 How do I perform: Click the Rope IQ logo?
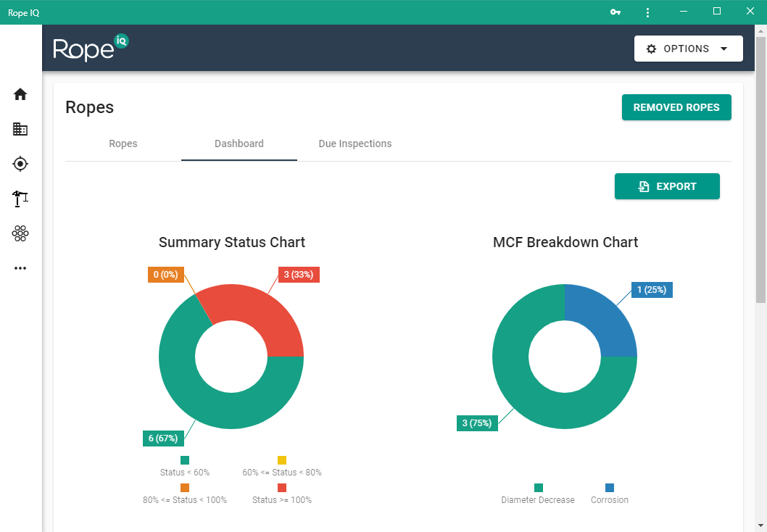(x=91, y=48)
